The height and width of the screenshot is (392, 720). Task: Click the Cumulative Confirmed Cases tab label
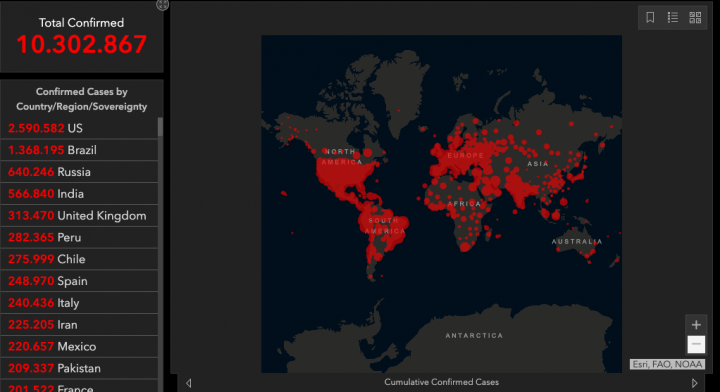point(441,382)
